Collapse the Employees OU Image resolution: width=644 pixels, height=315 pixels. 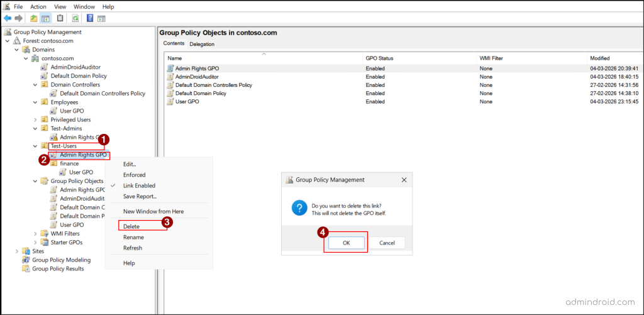coord(35,102)
